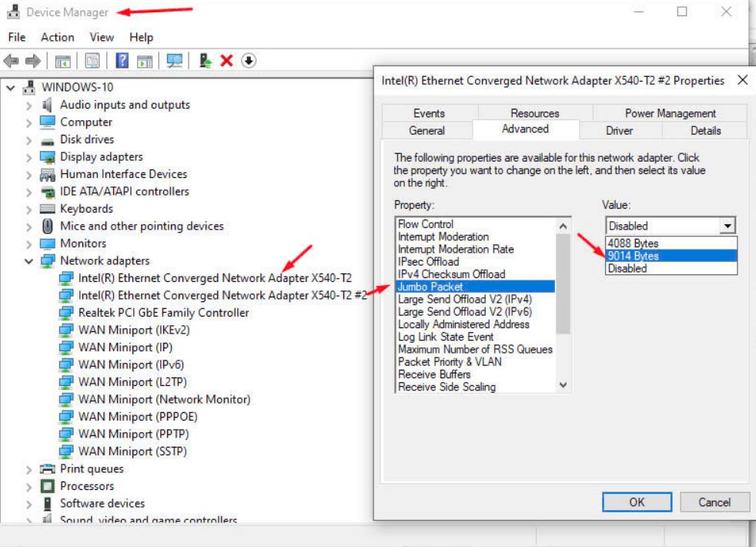Click the Disk drives category icon
756x547 pixels.
click(x=47, y=141)
